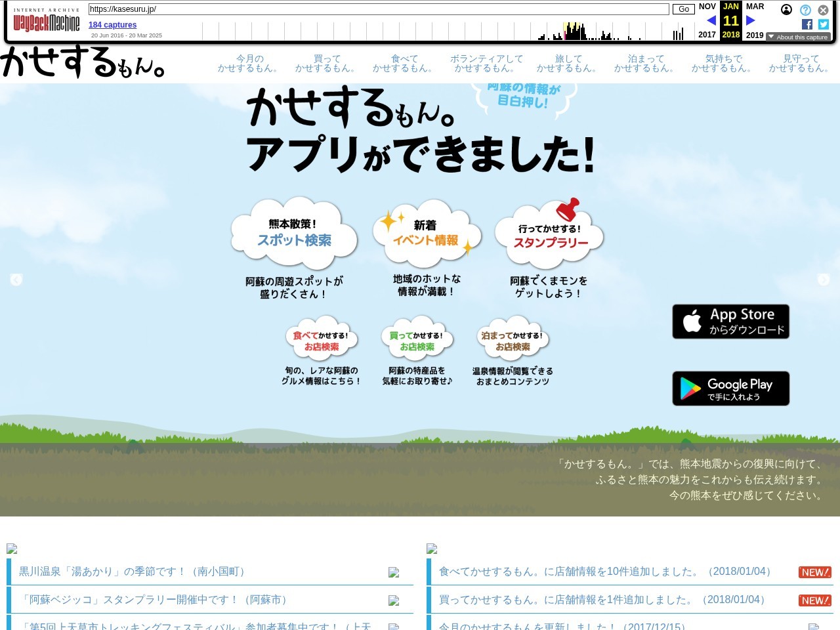Share capture on Facebook
The image size is (840, 630).
[x=807, y=24]
